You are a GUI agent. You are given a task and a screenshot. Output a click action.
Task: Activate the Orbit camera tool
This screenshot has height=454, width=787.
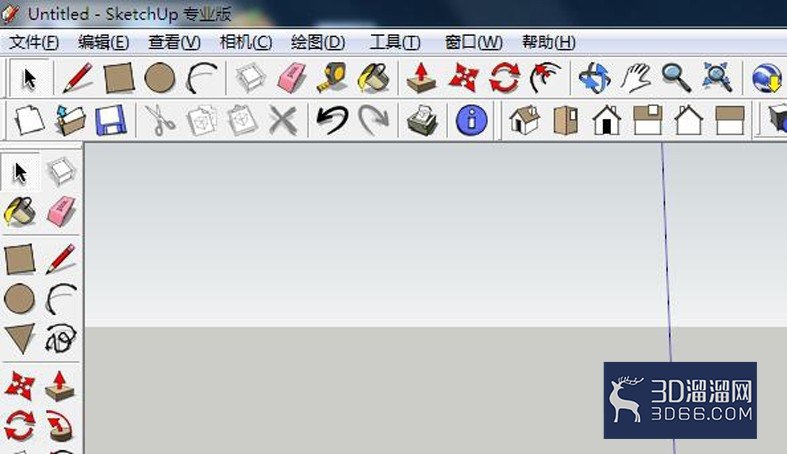click(x=594, y=78)
